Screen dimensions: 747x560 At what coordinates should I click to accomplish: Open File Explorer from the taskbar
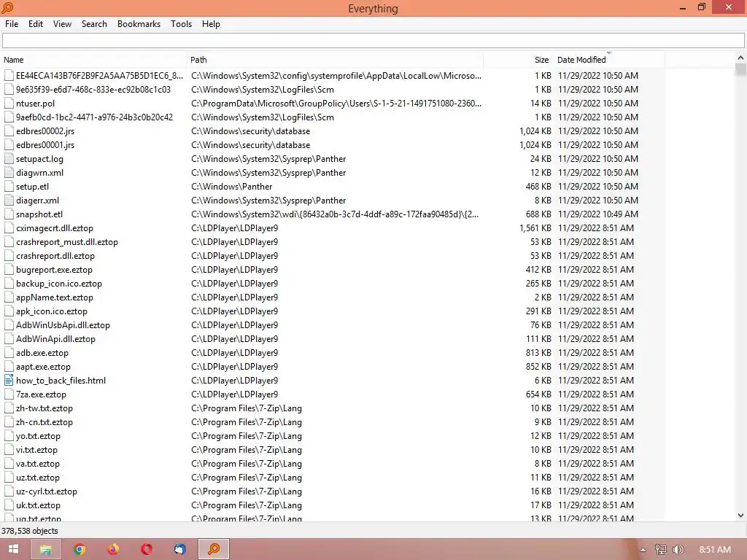(x=46, y=549)
